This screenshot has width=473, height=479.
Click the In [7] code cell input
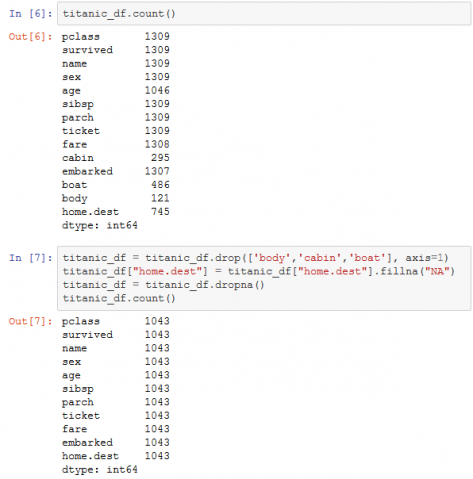click(264, 278)
